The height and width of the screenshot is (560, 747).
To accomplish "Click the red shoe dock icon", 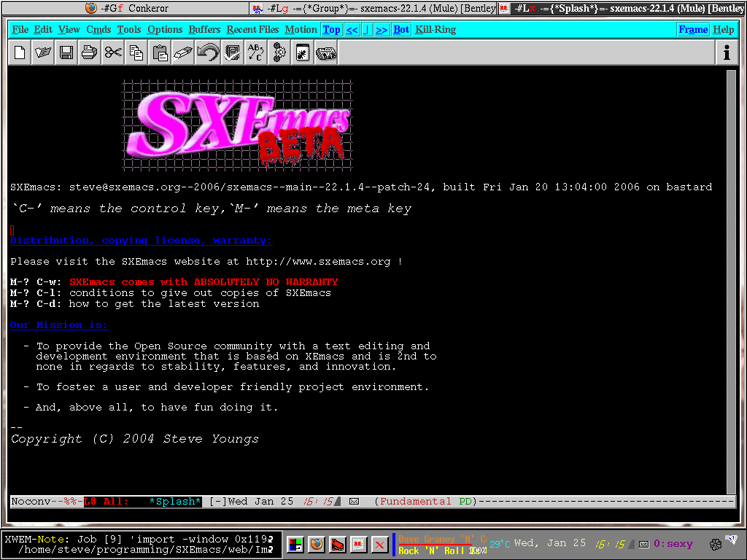I will pos(337,544).
